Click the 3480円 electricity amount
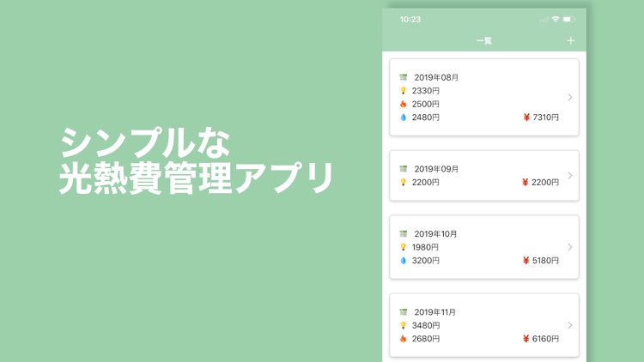The image size is (644, 362). click(x=426, y=325)
